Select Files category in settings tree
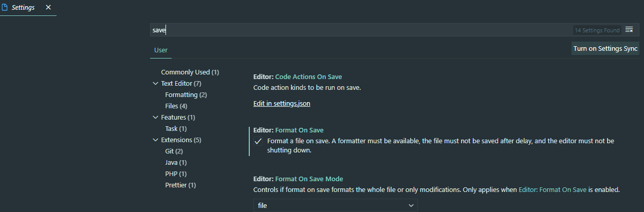The width and height of the screenshot is (644, 212). 176,106
